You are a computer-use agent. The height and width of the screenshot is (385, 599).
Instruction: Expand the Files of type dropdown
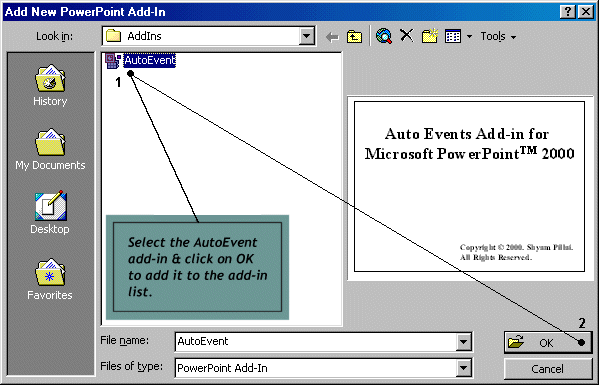(463, 368)
